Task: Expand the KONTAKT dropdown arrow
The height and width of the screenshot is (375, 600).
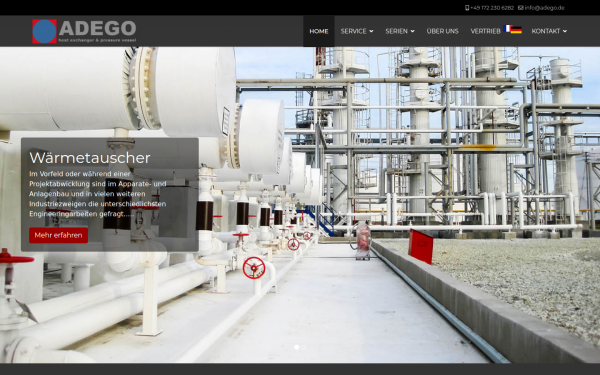Action: (x=565, y=31)
